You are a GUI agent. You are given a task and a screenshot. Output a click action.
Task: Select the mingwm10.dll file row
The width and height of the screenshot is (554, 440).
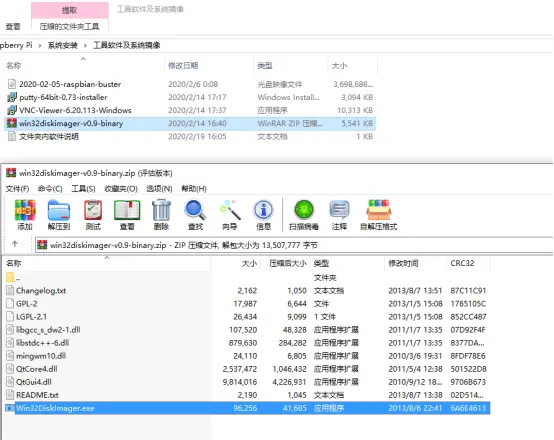(247, 356)
